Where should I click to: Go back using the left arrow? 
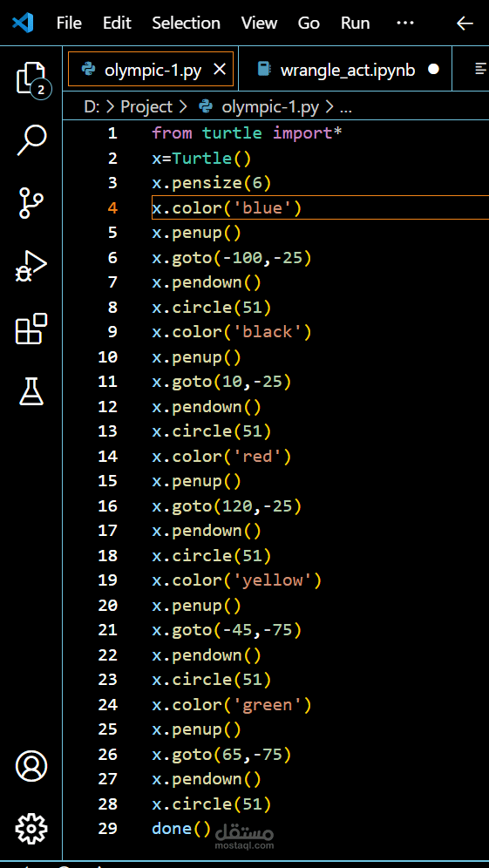click(465, 24)
